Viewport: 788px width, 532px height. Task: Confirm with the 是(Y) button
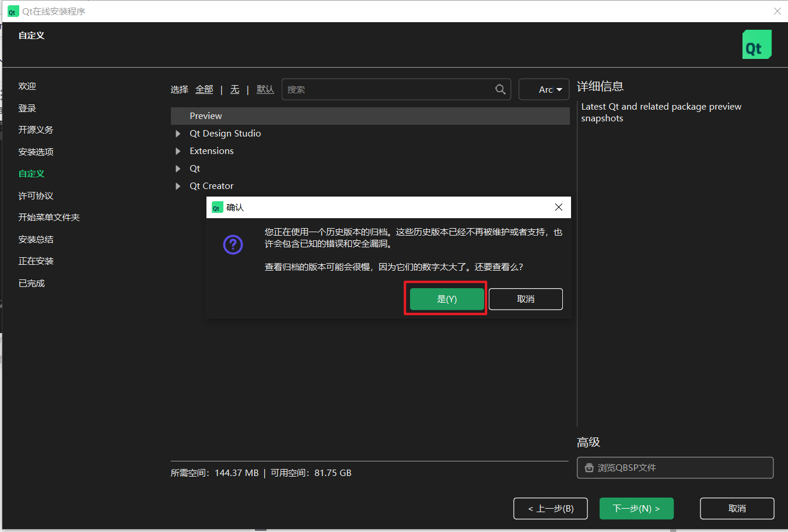coord(447,299)
